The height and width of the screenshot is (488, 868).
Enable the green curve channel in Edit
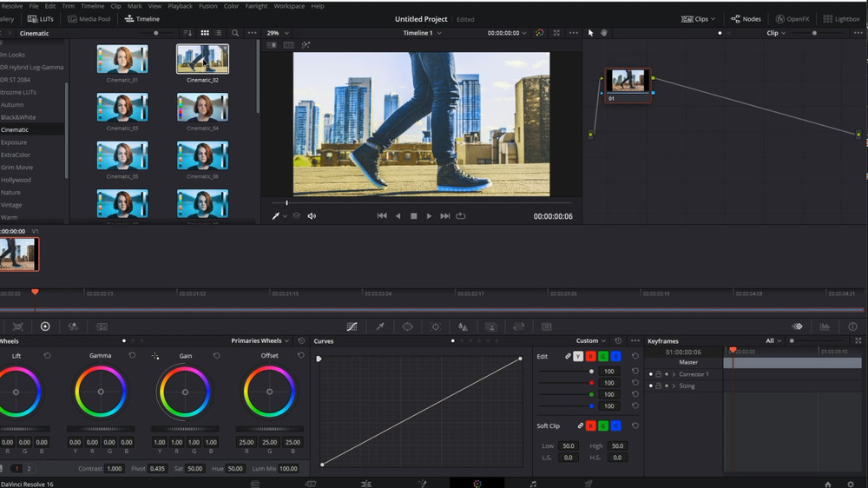pyautogui.click(x=603, y=356)
